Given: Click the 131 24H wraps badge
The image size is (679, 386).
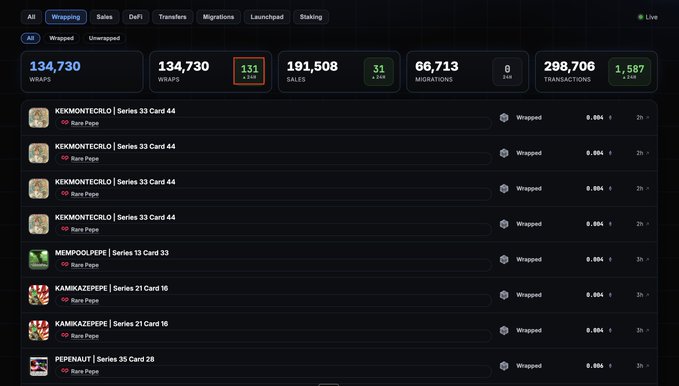Looking at the screenshot, I should point(249,71).
